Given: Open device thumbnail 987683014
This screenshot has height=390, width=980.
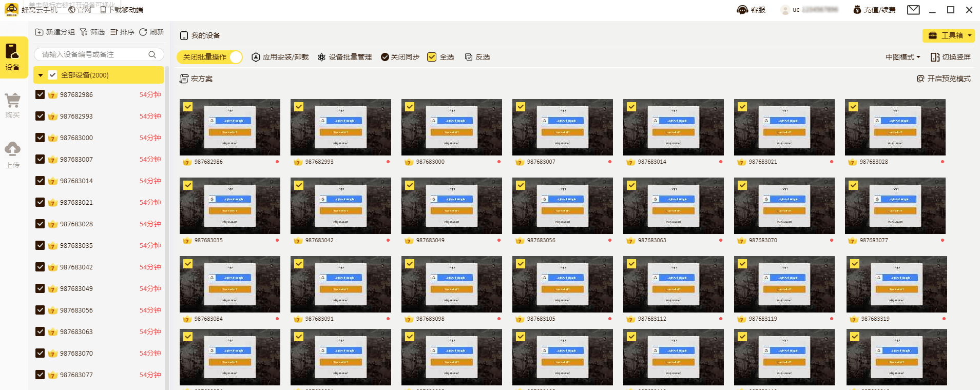Looking at the screenshot, I should point(674,127).
